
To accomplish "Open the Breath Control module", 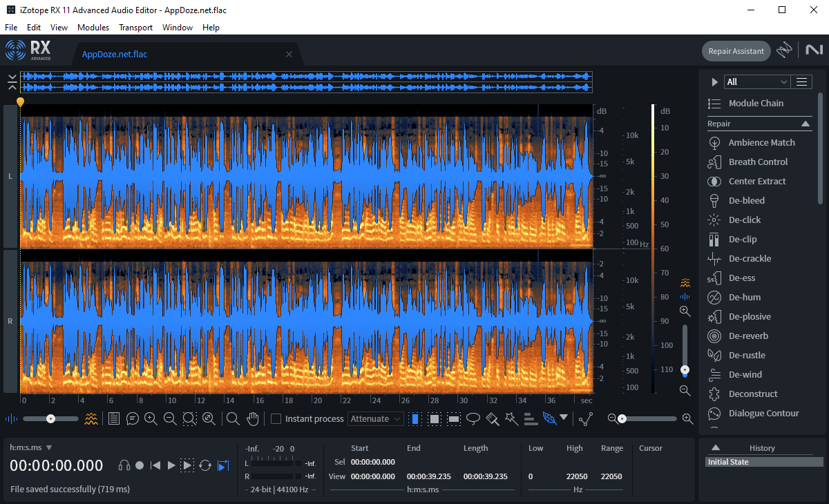I will pyautogui.click(x=757, y=162).
